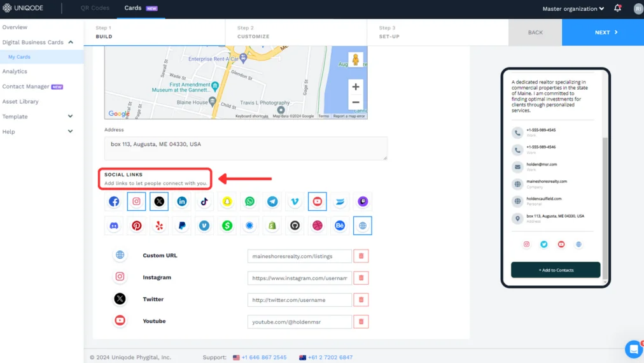Select the GitHub social icon

(295, 225)
